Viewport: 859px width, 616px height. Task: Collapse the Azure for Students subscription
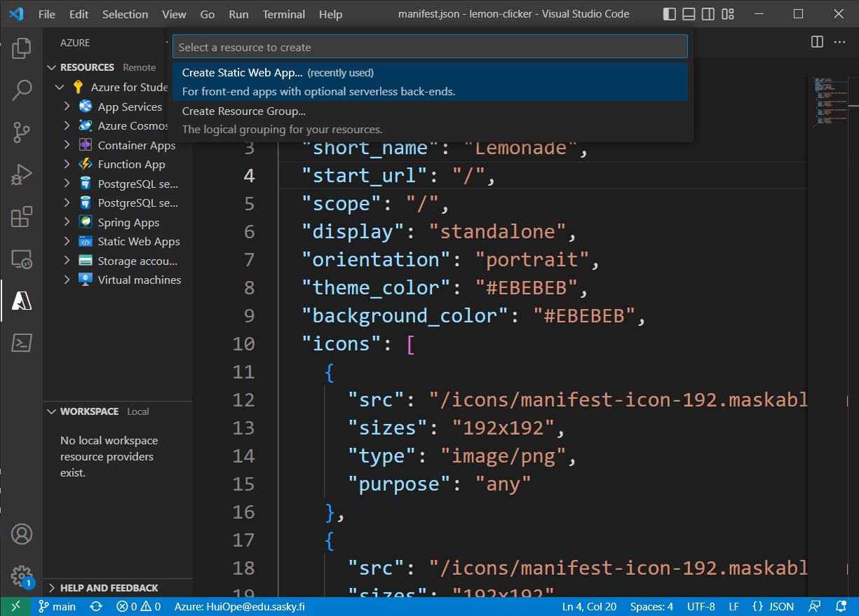[x=60, y=88]
